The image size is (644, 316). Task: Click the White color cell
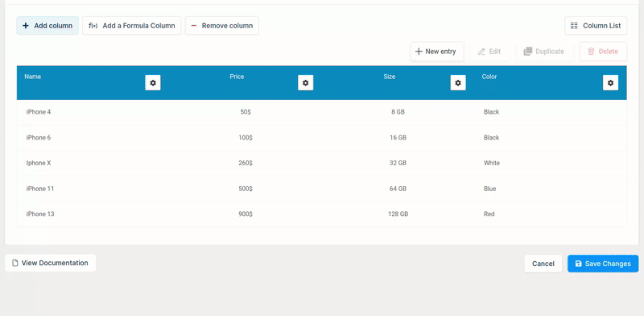click(x=492, y=163)
